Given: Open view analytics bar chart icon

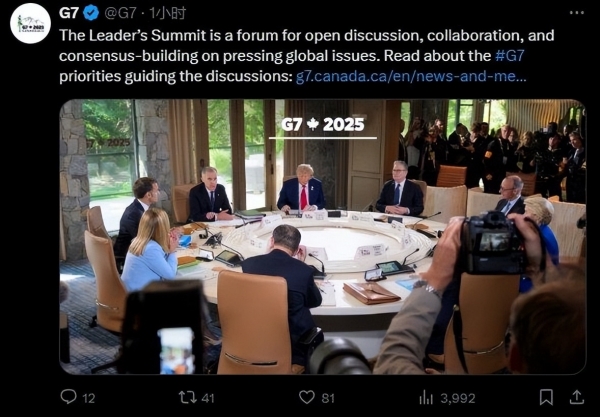Looking at the screenshot, I should click(426, 397).
